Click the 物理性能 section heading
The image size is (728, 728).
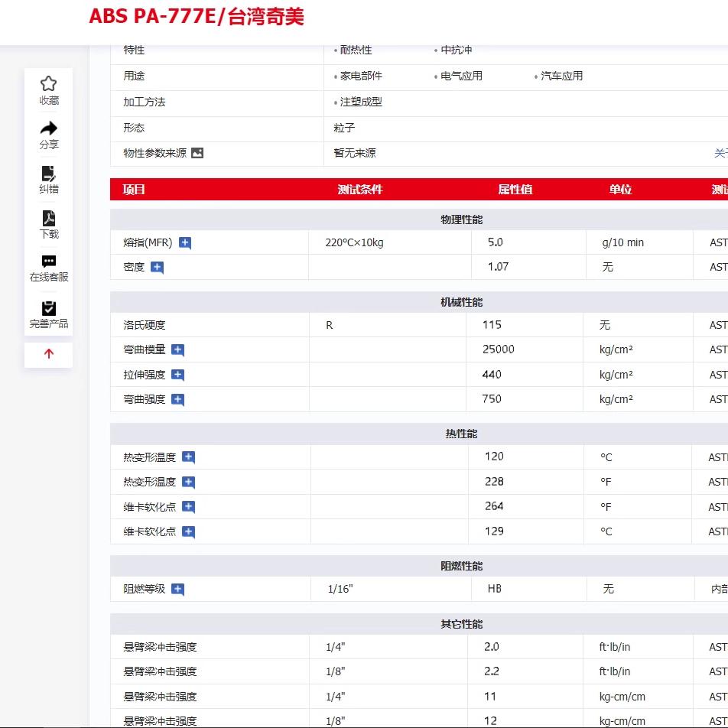[461, 219]
